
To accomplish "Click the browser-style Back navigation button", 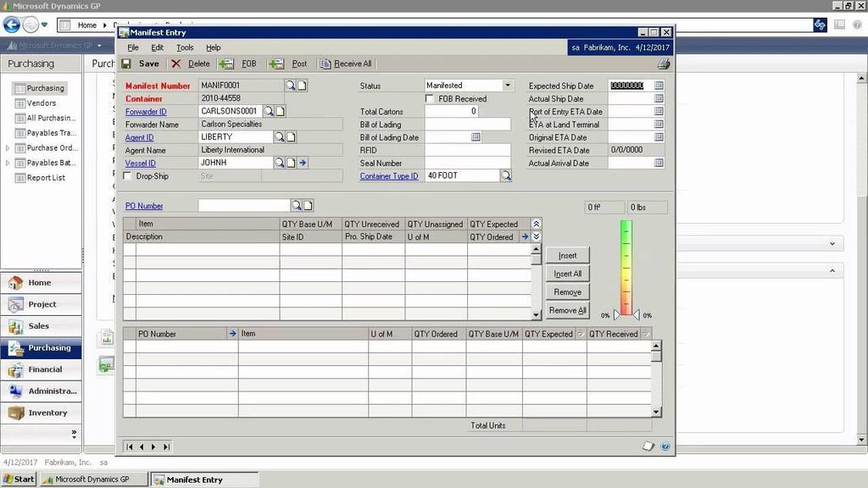I will (x=12, y=25).
